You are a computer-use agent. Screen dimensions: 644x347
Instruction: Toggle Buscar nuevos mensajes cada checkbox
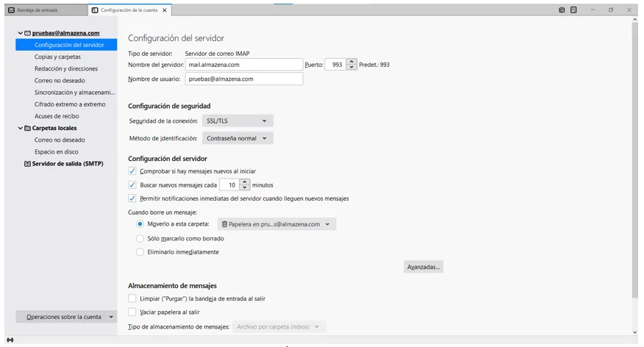[x=132, y=185]
